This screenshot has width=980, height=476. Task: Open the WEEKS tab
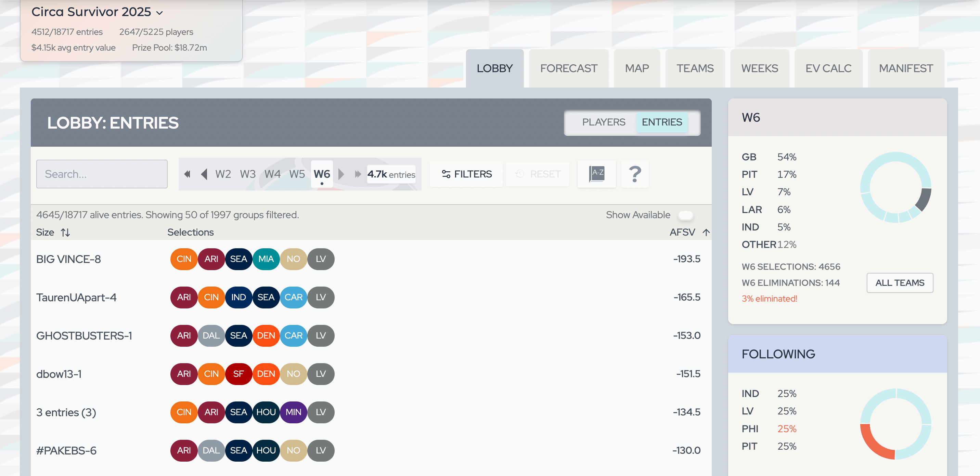point(759,68)
